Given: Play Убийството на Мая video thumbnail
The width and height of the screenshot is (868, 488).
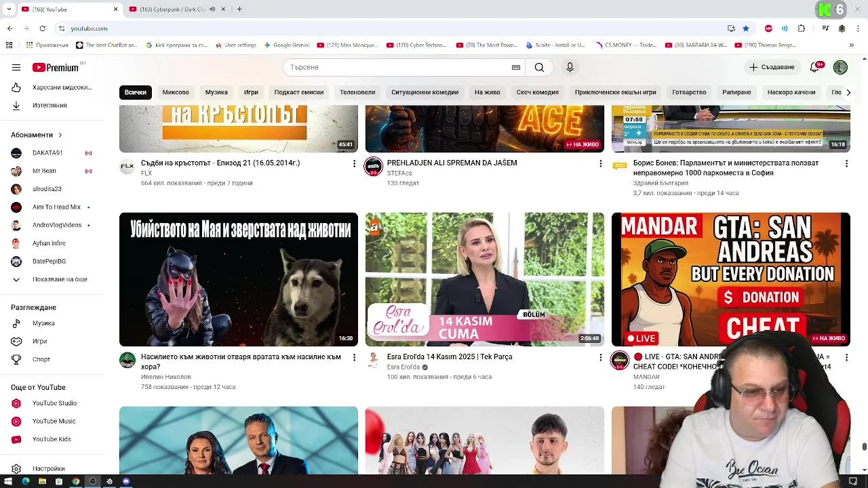Looking at the screenshot, I should click(239, 279).
